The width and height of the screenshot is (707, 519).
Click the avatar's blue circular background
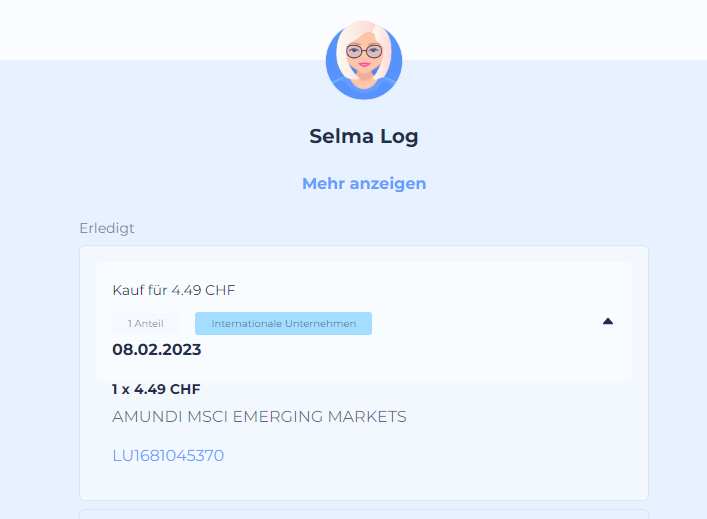pos(336,81)
